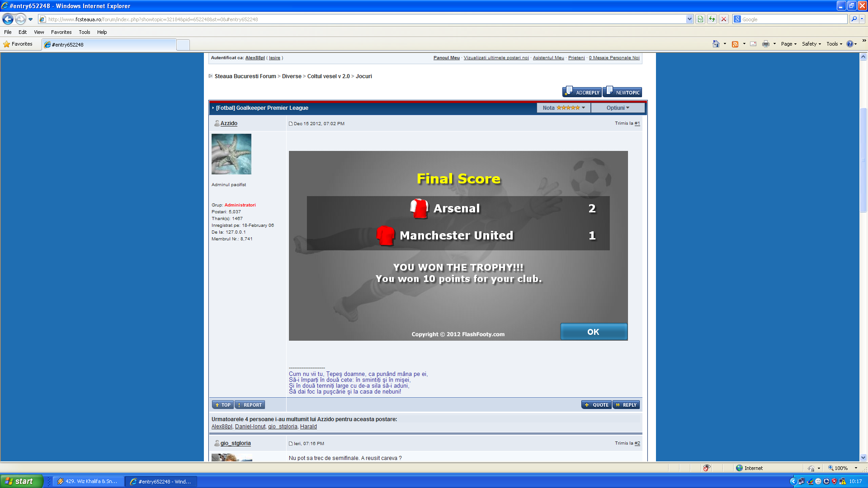Open Azzido's profile username link
This screenshot has width=868, height=488.
[229, 123]
